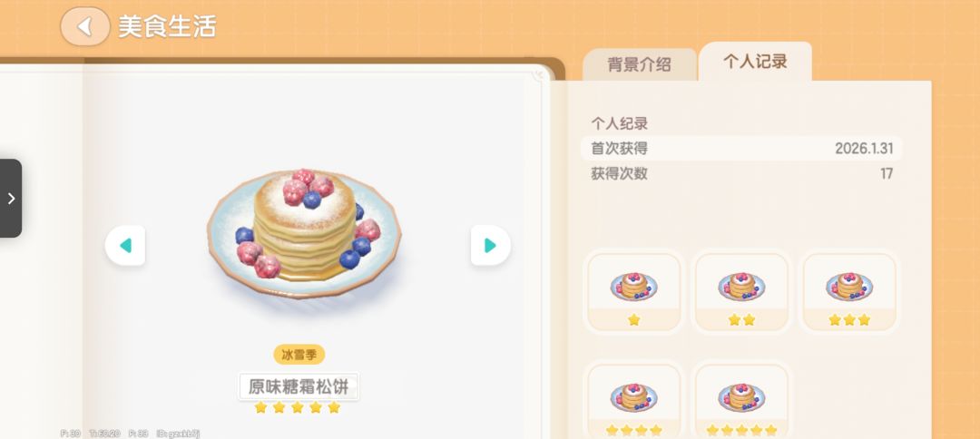Show next dish with right teal arrow
Screen dimensions: 980x439
(x=490, y=246)
